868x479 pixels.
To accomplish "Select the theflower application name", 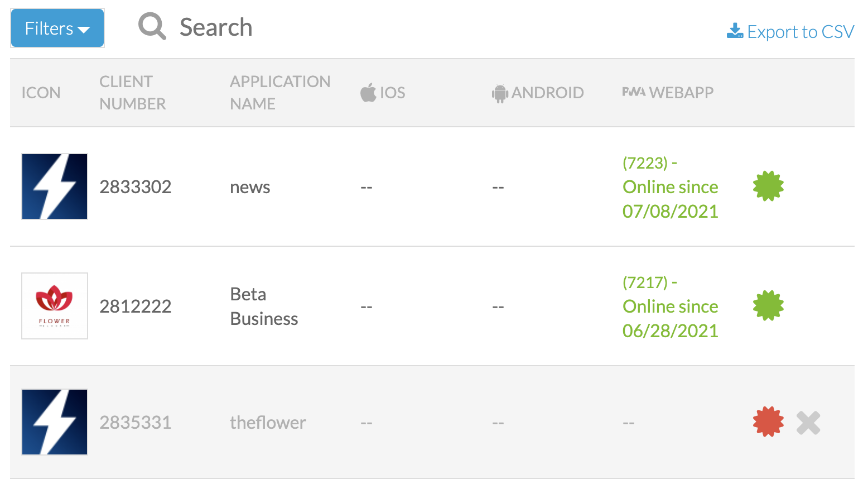I will click(x=268, y=423).
